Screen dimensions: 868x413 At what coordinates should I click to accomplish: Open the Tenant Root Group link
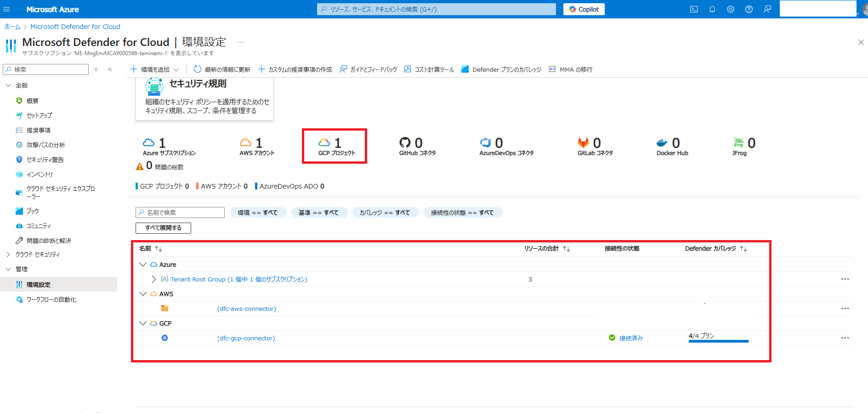click(238, 279)
